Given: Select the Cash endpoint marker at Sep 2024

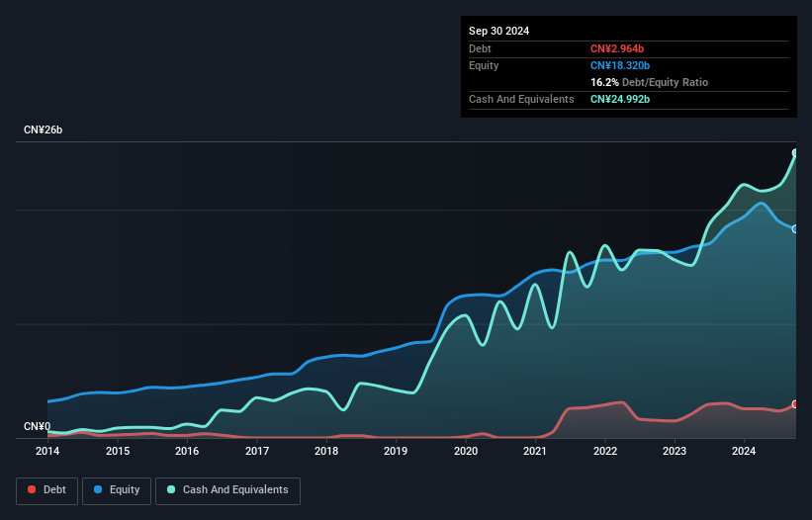Looking at the screenshot, I should click(x=796, y=152).
